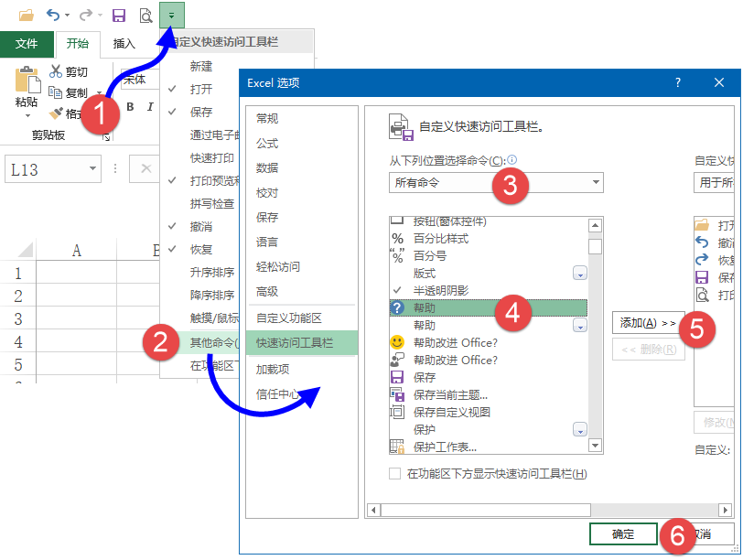
Task: Click the 添加(A) >> button
Action: [648, 323]
